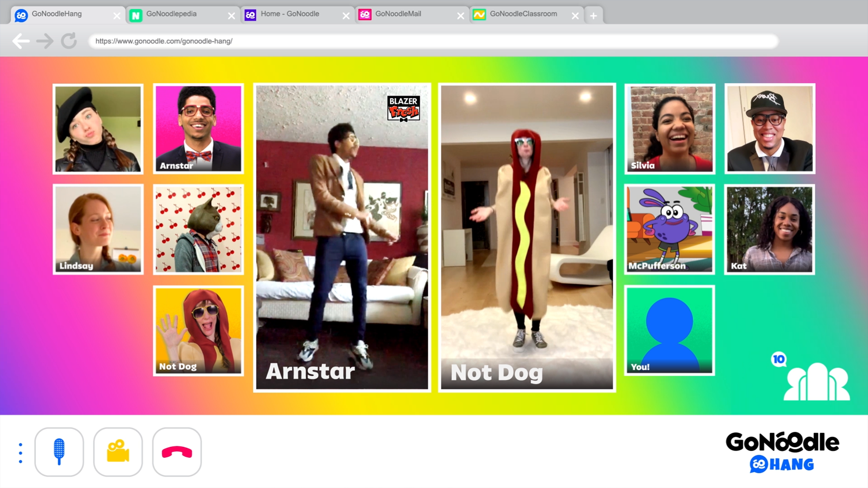
Task: Click the URL address bar
Action: [x=433, y=41]
